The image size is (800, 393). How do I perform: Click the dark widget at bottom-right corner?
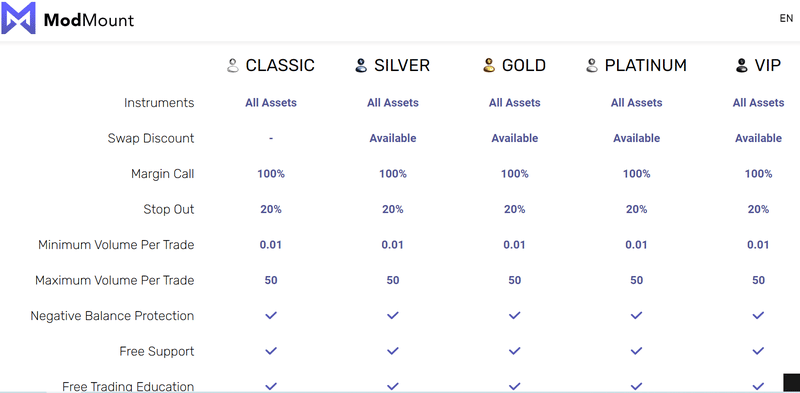791,383
